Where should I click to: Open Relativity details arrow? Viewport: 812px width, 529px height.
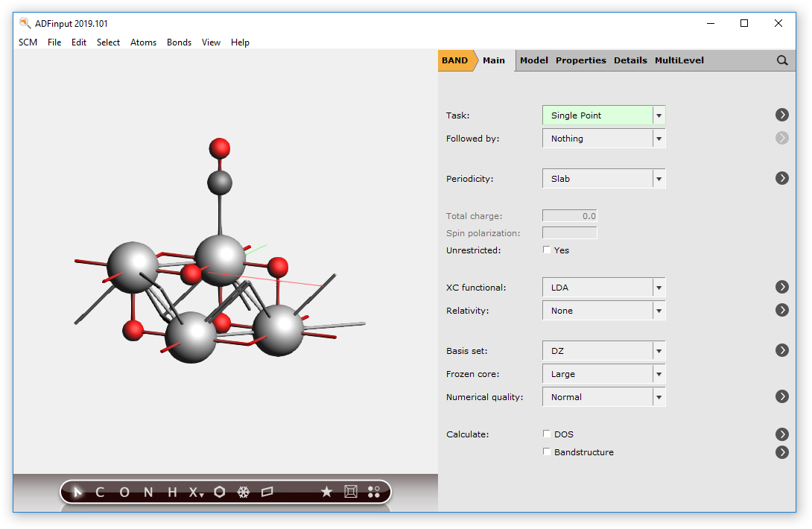(x=782, y=311)
